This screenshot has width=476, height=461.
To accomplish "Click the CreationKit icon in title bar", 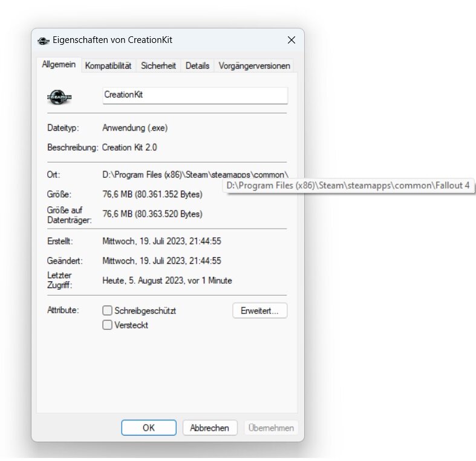I will pos(43,41).
